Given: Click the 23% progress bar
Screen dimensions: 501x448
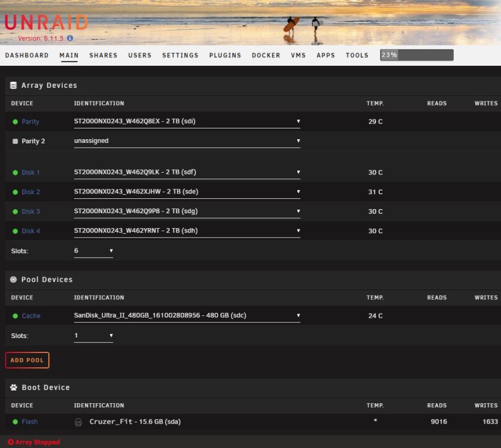Looking at the screenshot, I should (x=417, y=55).
